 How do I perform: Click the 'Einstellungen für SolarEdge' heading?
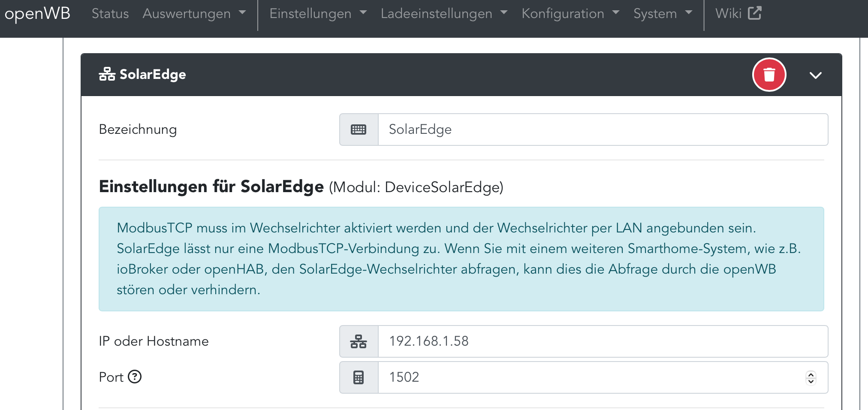[211, 187]
